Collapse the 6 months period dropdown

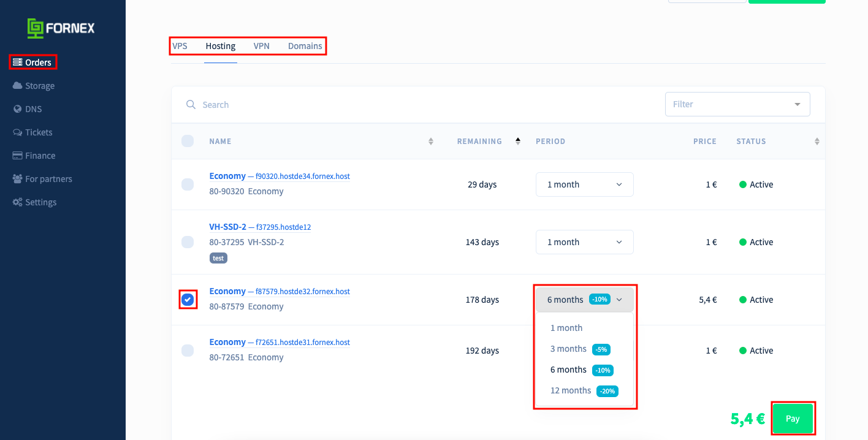585,300
